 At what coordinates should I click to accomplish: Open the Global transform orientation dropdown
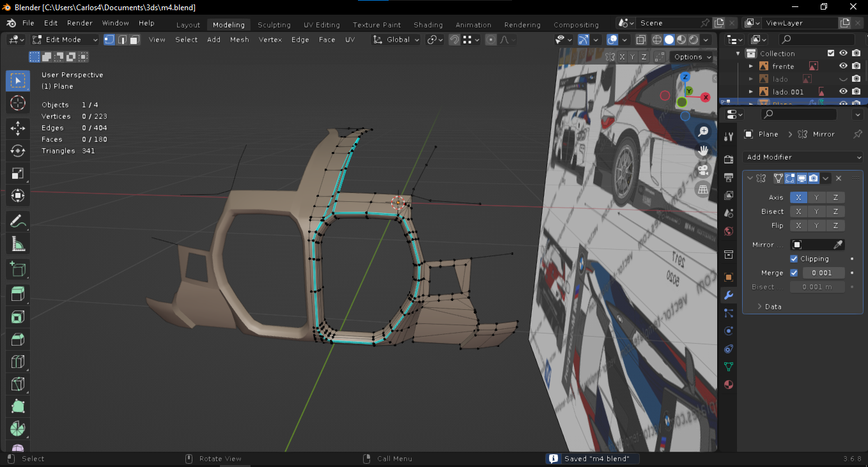click(398, 40)
